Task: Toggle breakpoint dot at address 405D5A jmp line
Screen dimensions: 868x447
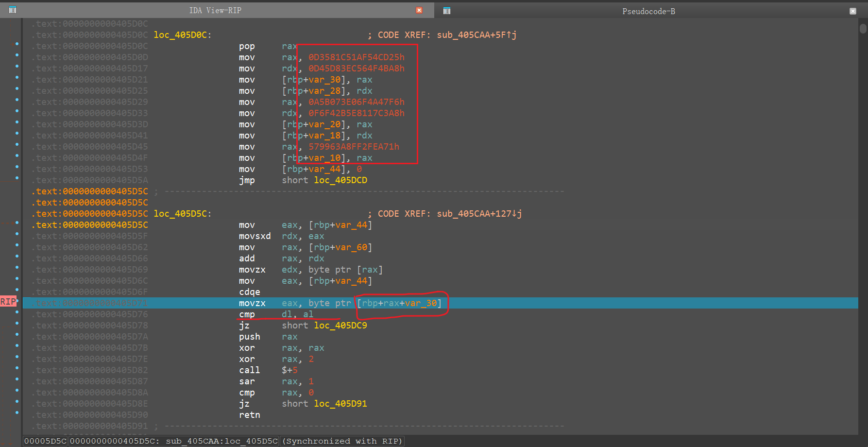Action: (x=17, y=178)
